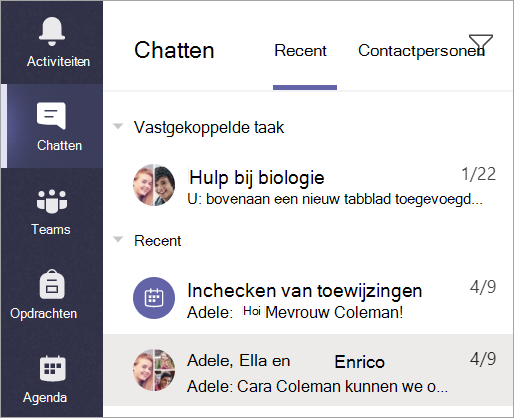Open the Agenda calendar icon
514x418 pixels.
(52, 368)
